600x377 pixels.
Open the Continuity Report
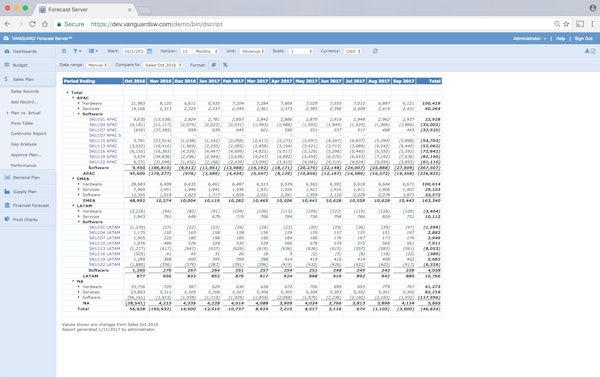click(x=28, y=134)
